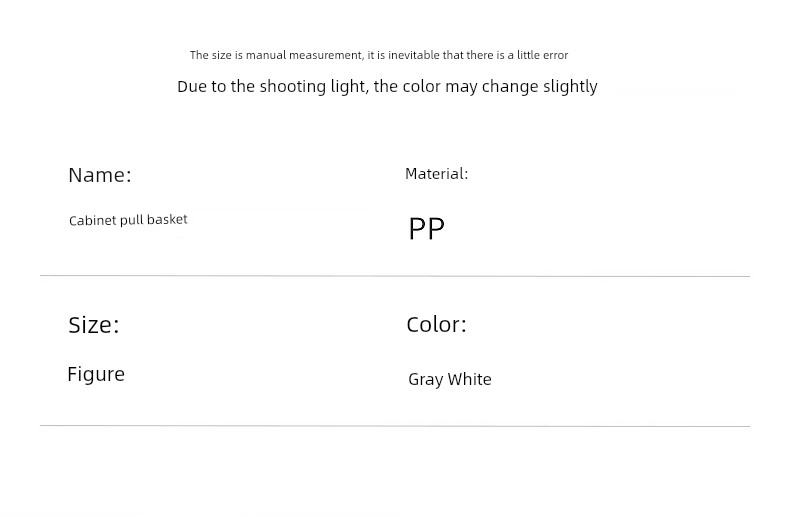The width and height of the screenshot is (790, 517).
Task: Select the "Size:" label
Action: point(94,325)
